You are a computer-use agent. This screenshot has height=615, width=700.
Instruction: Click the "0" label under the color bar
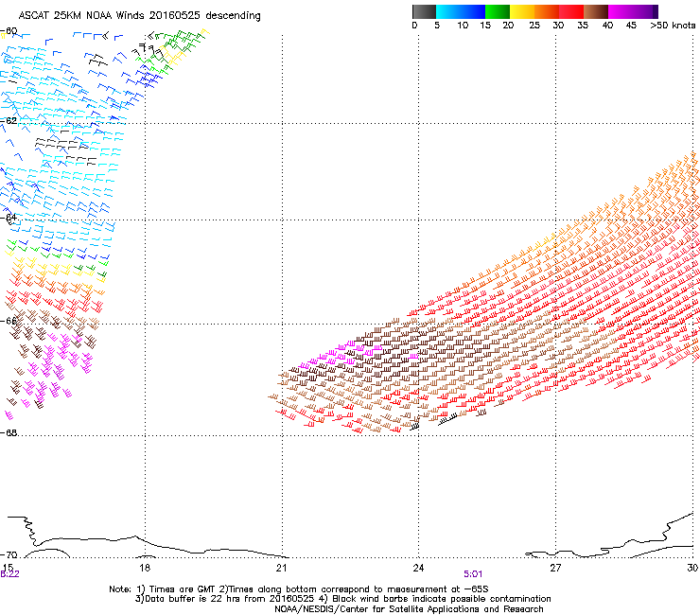(x=414, y=26)
